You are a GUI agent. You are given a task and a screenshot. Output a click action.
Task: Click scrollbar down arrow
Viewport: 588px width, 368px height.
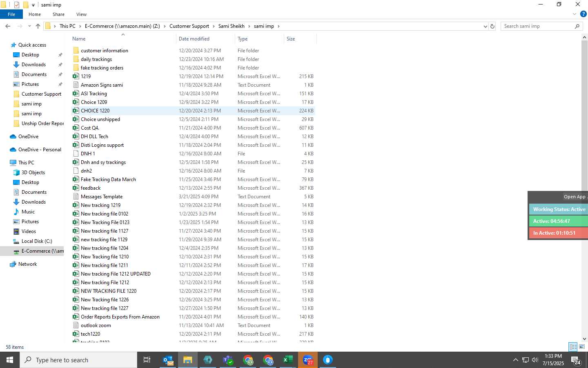584,339
